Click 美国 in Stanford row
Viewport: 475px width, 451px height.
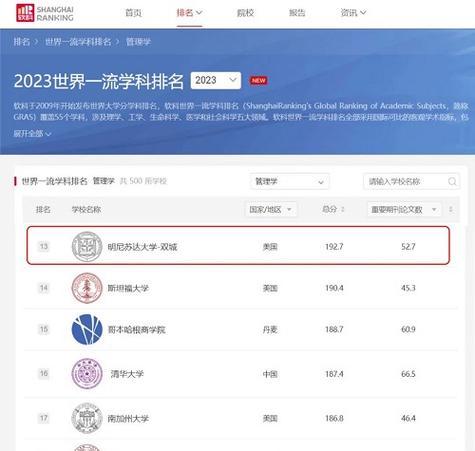pos(270,288)
